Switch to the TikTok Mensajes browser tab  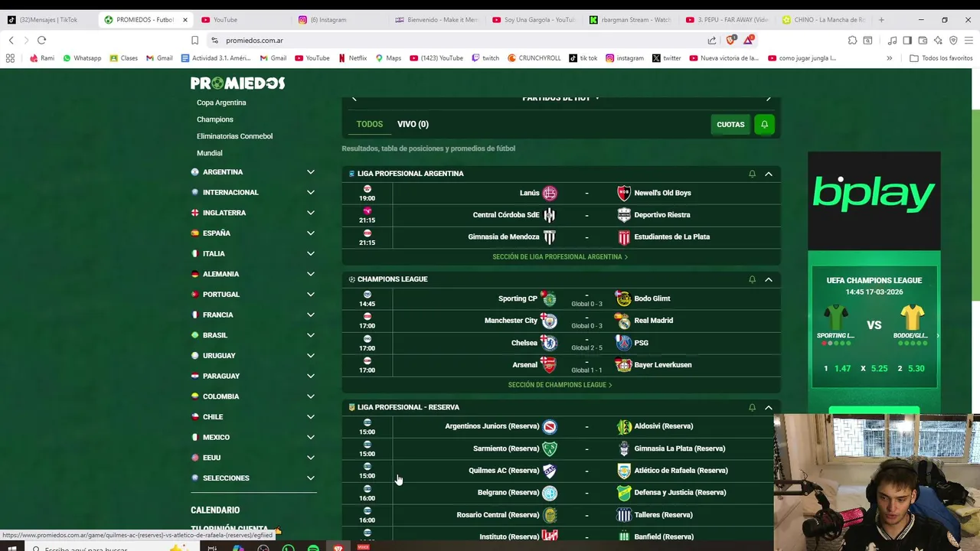[x=48, y=20]
